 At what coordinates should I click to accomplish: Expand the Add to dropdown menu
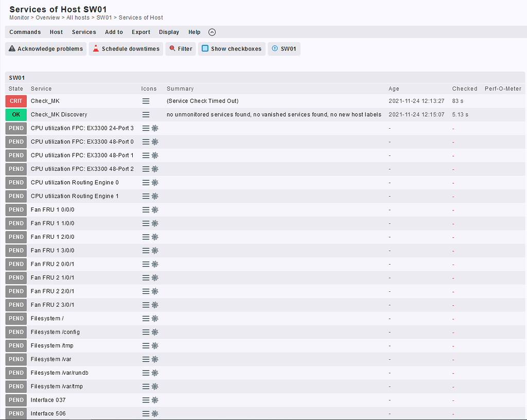click(x=114, y=32)
